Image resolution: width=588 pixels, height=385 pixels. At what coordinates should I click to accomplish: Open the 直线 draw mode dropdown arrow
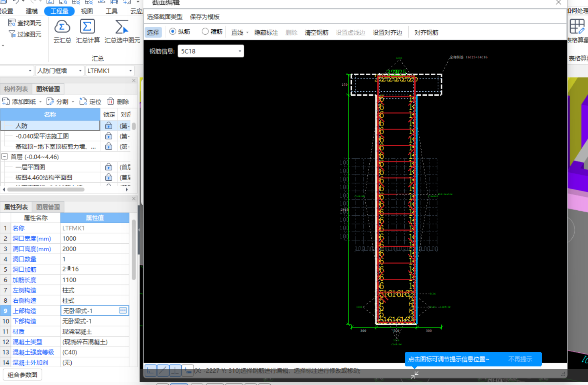pyautogui.click(x=247, y=33)
